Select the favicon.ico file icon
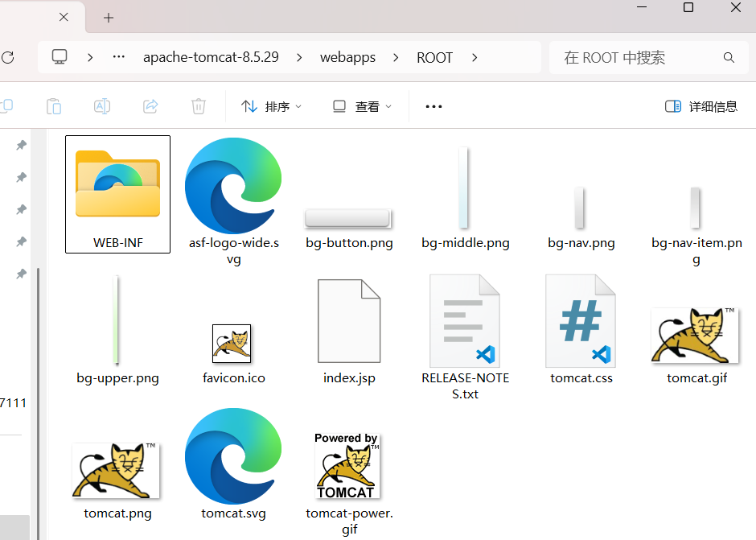756x540 pixels. 232,344
